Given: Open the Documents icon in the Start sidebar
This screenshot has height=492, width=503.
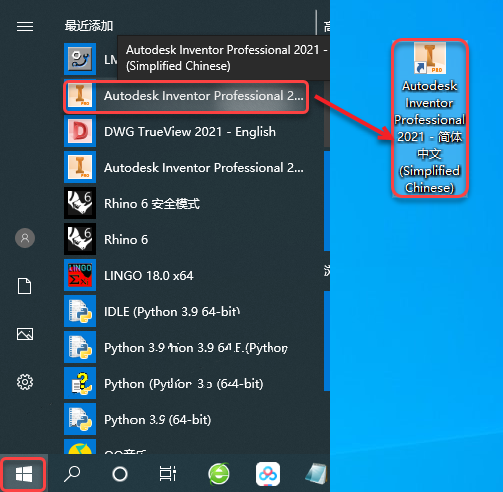Looking at the screenshot, I should pos(25,286).
